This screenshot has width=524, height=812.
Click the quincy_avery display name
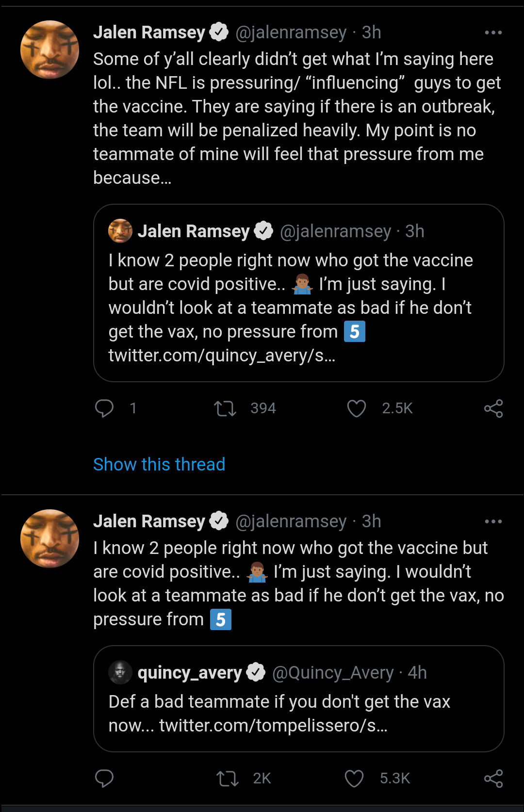190,673
